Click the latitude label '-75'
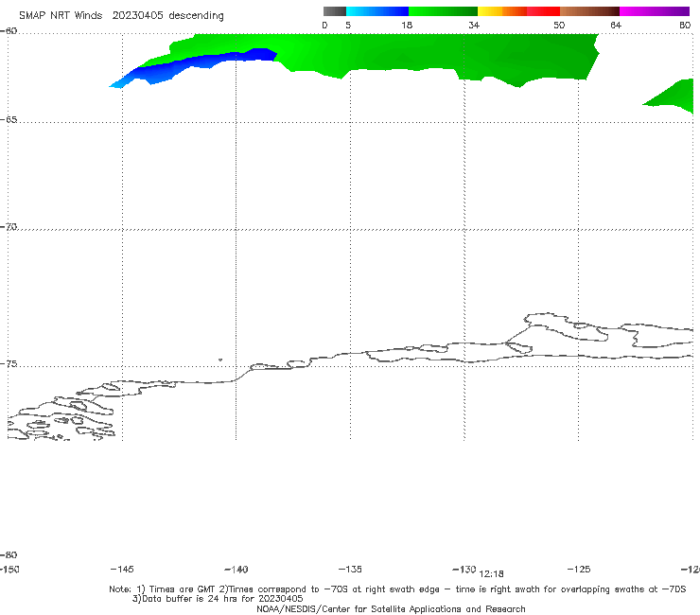The width and height of the screenshot is (700, 615). pos(9,364)
